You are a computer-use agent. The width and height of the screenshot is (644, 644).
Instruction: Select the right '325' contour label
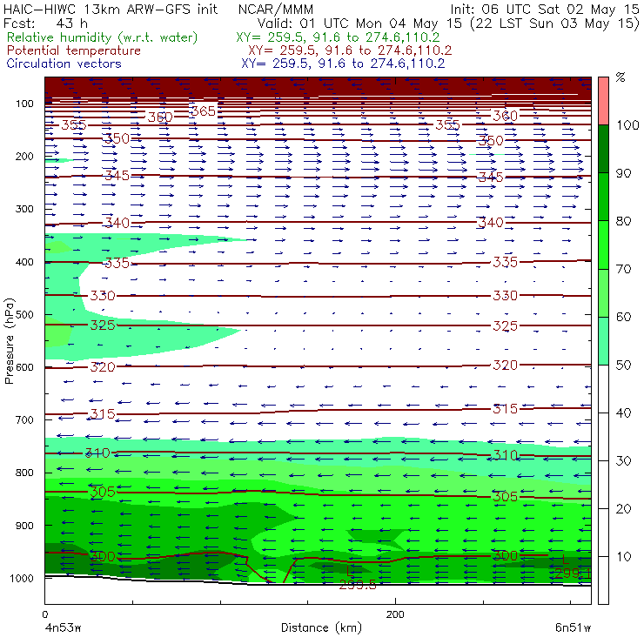point(505,326)
